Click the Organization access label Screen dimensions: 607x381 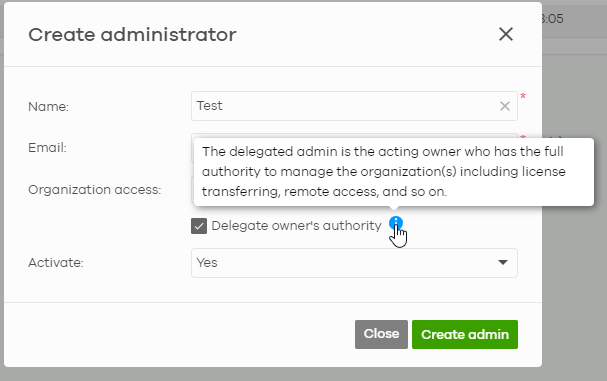point(94,190)
